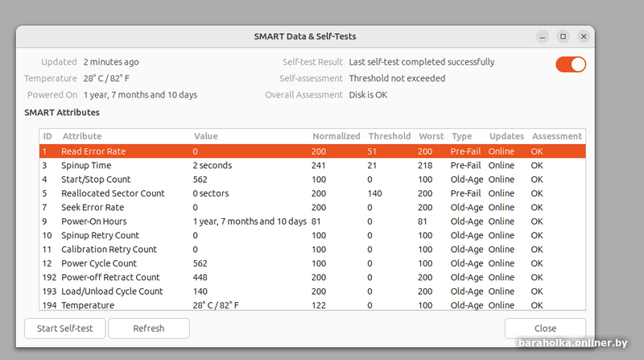The width and height of the screenshot is (644, 360).
Task: Sort by the ID column header
Action: [x=47, y=136]
